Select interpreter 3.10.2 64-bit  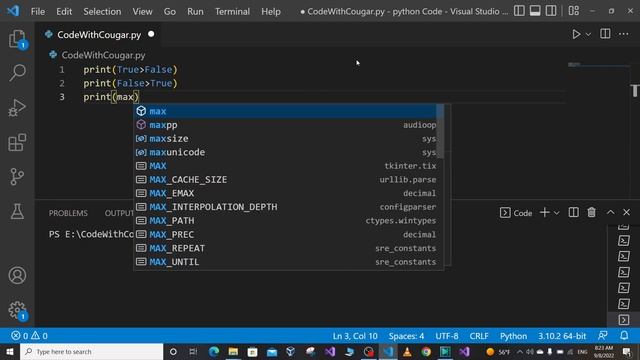point(562,336)
